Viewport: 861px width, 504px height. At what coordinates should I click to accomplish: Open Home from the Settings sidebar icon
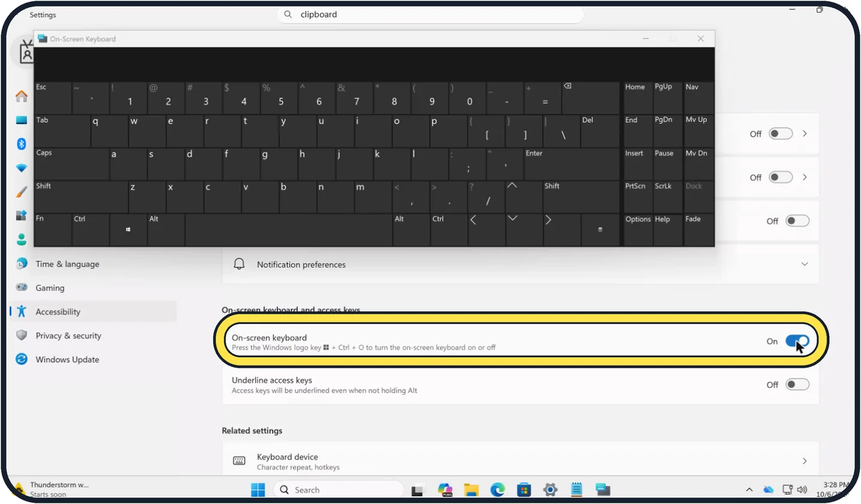22,96
